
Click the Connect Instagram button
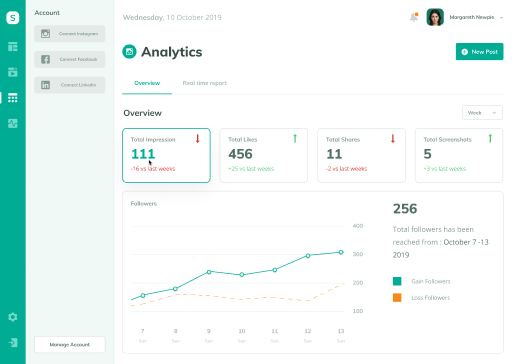click(x=70, y=34)
